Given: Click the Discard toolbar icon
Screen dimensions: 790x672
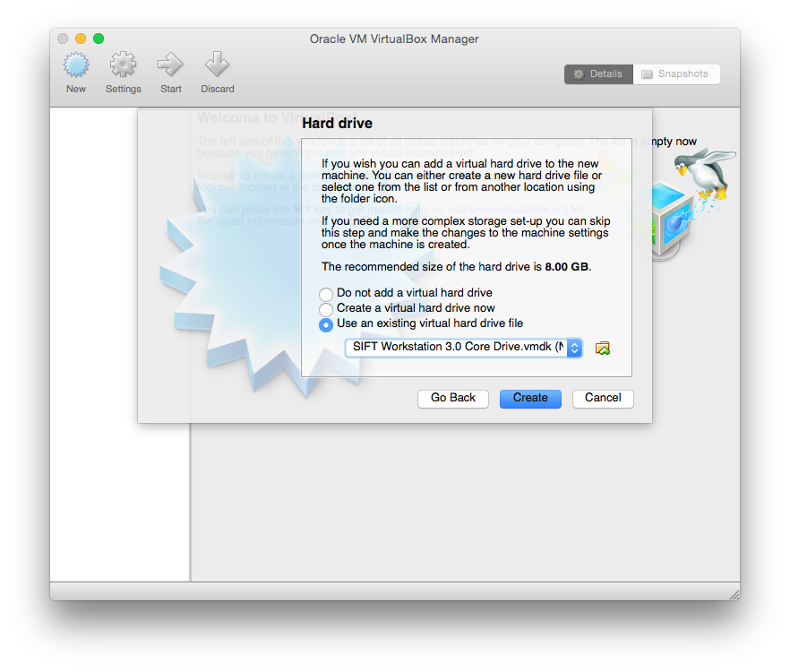Looking at the screenshot, I should [x=217, y=65].
